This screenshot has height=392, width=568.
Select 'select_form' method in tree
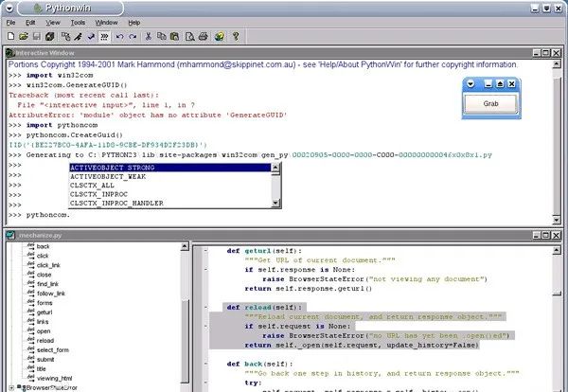(53, 350)
